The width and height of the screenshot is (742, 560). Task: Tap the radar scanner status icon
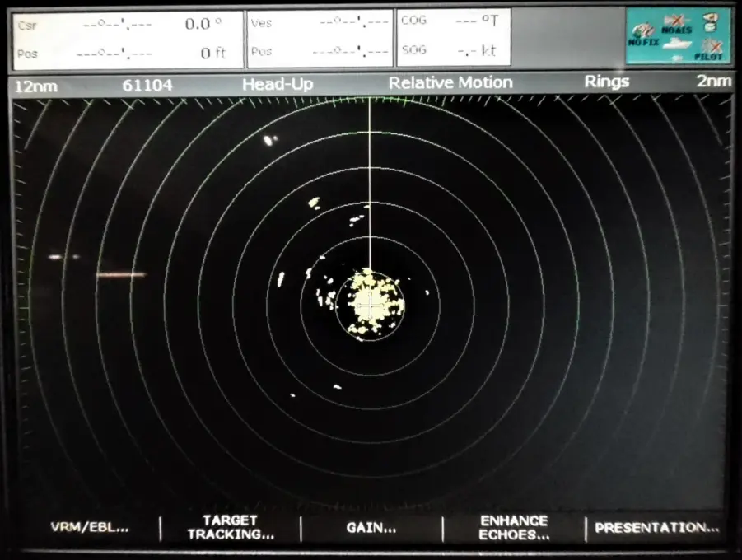point(711,21)
